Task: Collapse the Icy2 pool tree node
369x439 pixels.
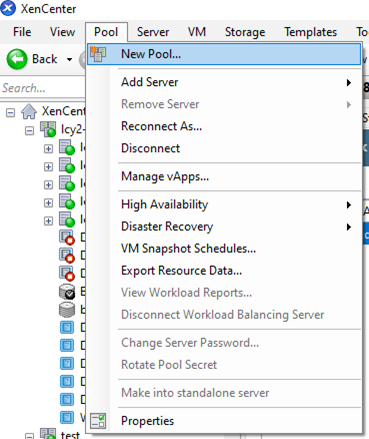Action: pyautogui.click(x=29, y=130)
